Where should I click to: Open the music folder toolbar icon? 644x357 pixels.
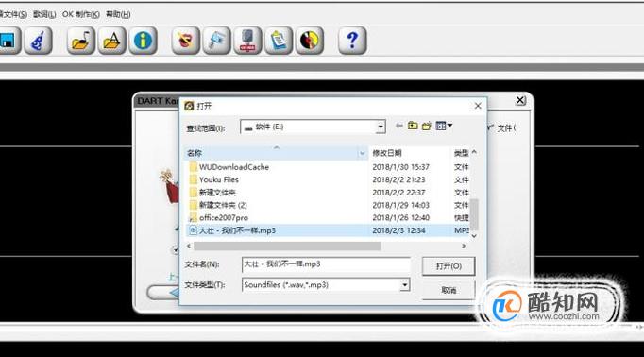[x=81, y=41]
